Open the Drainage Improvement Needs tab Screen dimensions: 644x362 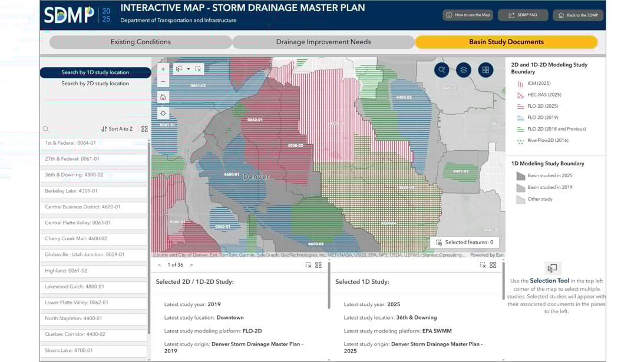coord(323,42)
